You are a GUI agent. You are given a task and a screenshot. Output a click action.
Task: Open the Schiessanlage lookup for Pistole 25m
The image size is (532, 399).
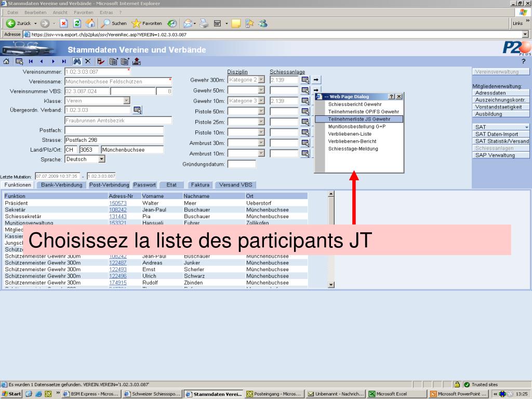[x=305, y=122]
